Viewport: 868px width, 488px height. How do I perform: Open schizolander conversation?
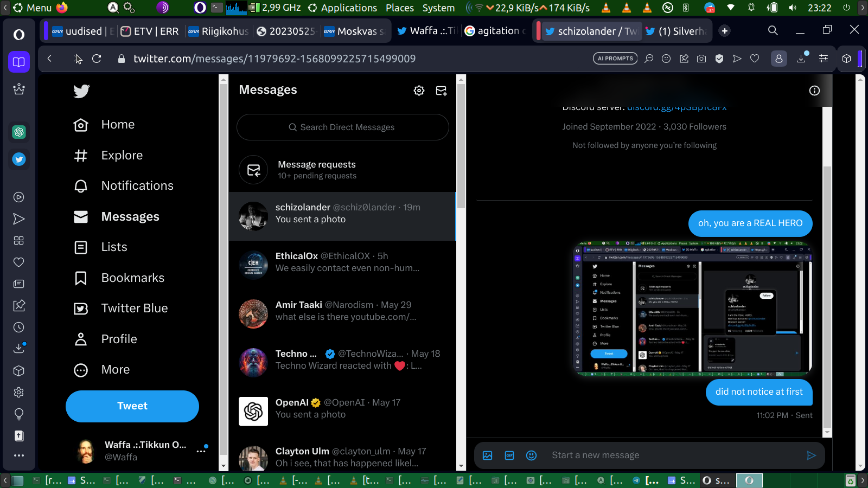pyautogui.click(x=342, y=216)
